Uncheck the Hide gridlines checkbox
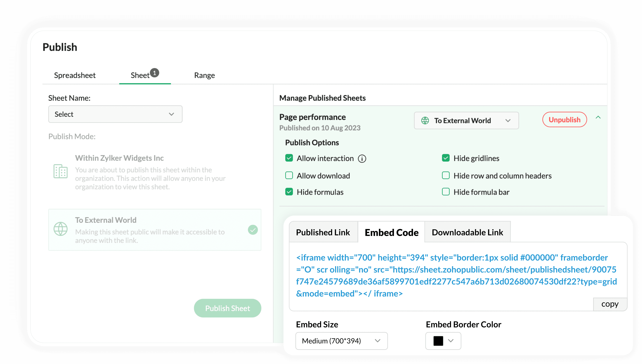This screenshot has width=642, height=364. click(x=446, y=158)
